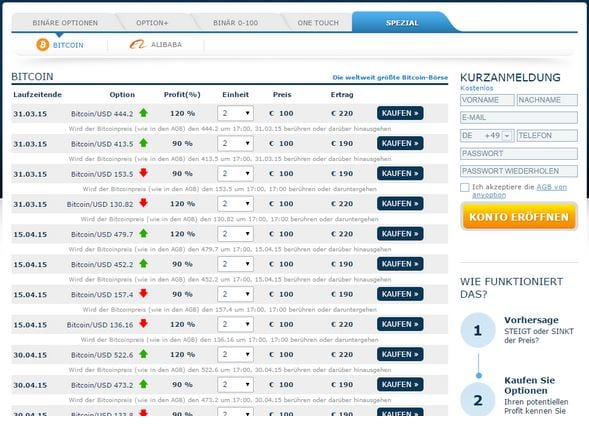The image size is (589, 440).
Task: Click Kaufen for Bitcoin/USD 153.5
Action: point(400,173)
